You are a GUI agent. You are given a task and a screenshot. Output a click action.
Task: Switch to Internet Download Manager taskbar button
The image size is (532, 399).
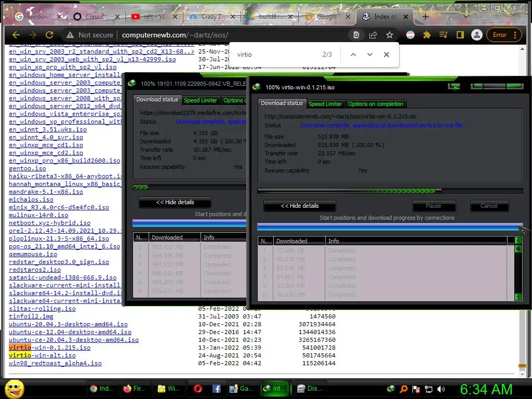click(x=274, y=389)
